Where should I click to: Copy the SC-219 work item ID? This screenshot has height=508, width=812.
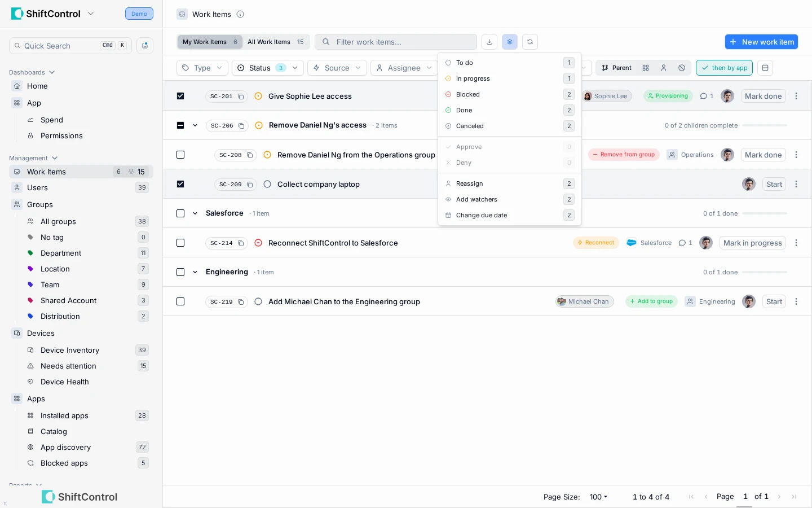241,302
